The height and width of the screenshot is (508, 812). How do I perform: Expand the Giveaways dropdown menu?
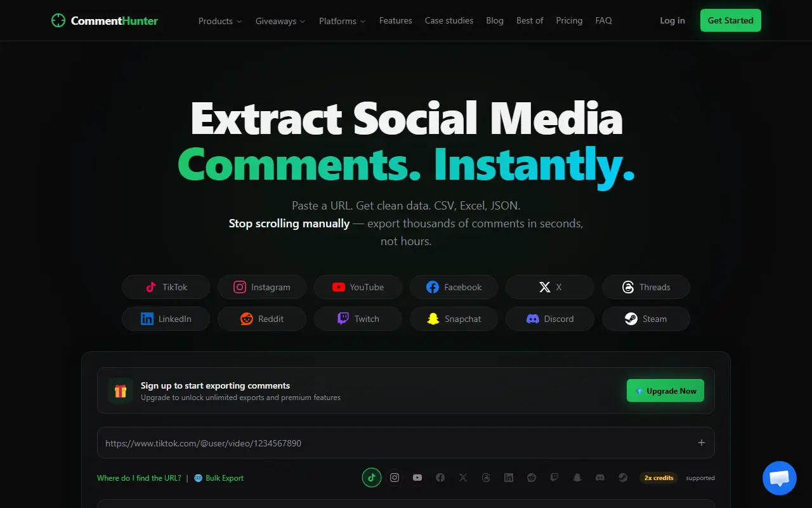click(280, 21)
